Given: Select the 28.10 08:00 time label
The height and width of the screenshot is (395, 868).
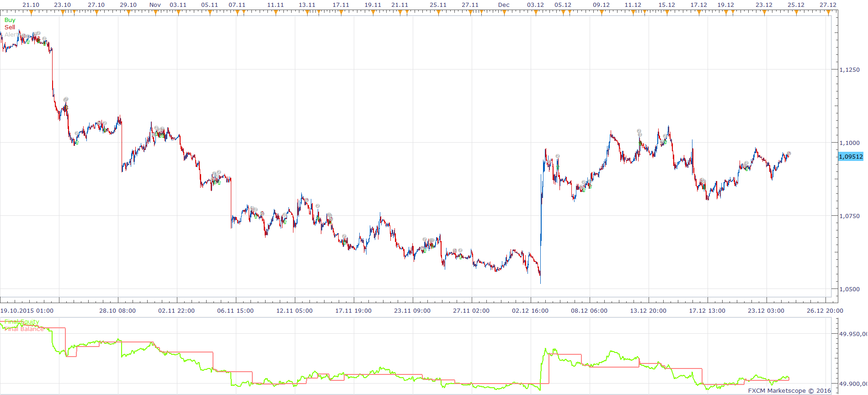Looking at the screenshot, I should [x=117, y=311].
